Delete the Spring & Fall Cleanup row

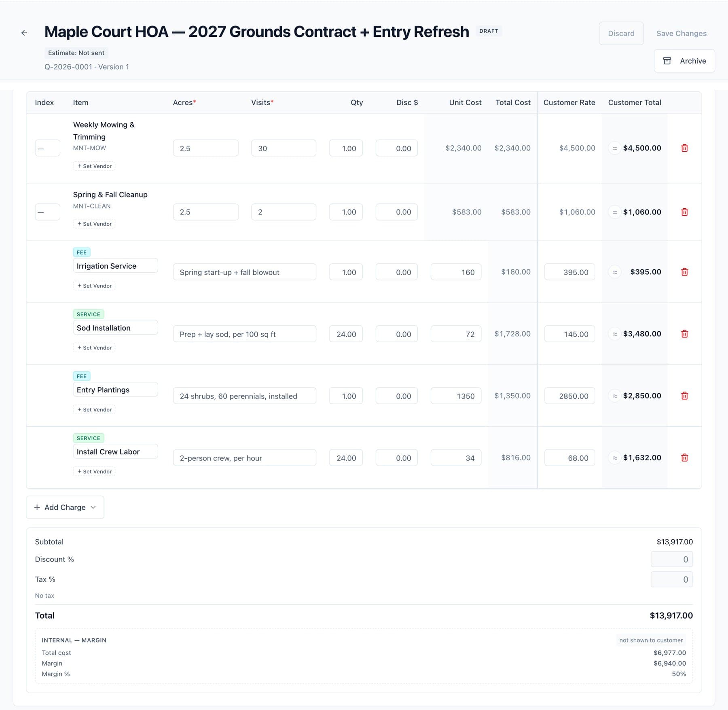684,212
